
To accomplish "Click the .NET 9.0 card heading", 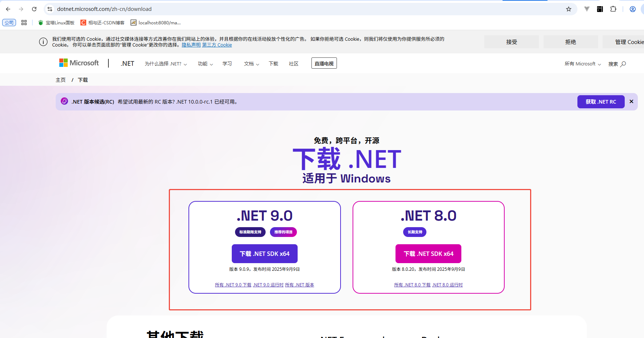I will point(265,216).
